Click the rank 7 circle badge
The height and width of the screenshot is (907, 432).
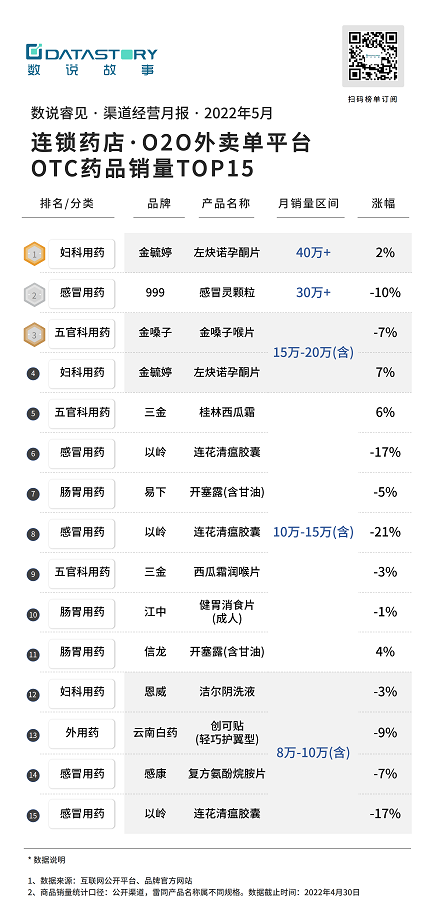pos(33,494)
